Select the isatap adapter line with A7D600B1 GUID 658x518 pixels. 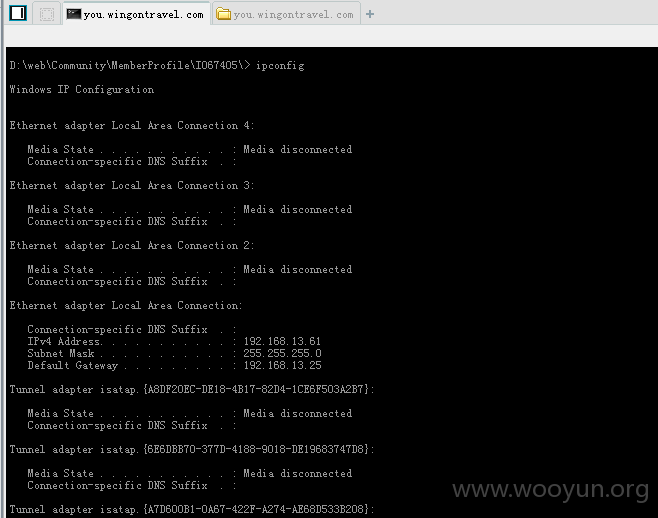pos(192,510)
